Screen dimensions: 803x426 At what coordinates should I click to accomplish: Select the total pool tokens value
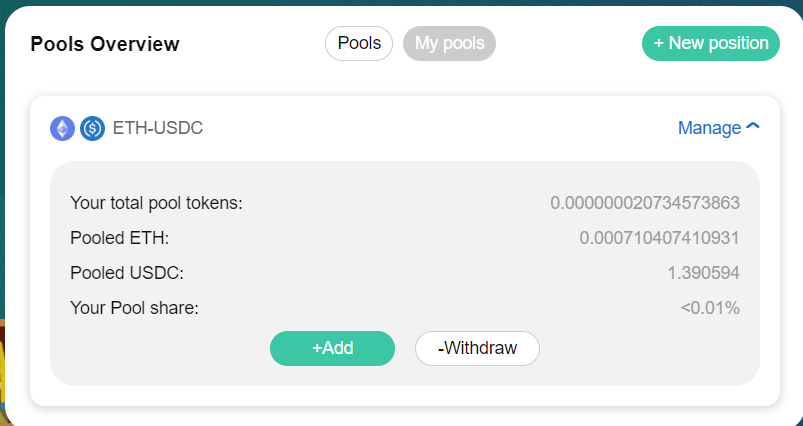645,203
